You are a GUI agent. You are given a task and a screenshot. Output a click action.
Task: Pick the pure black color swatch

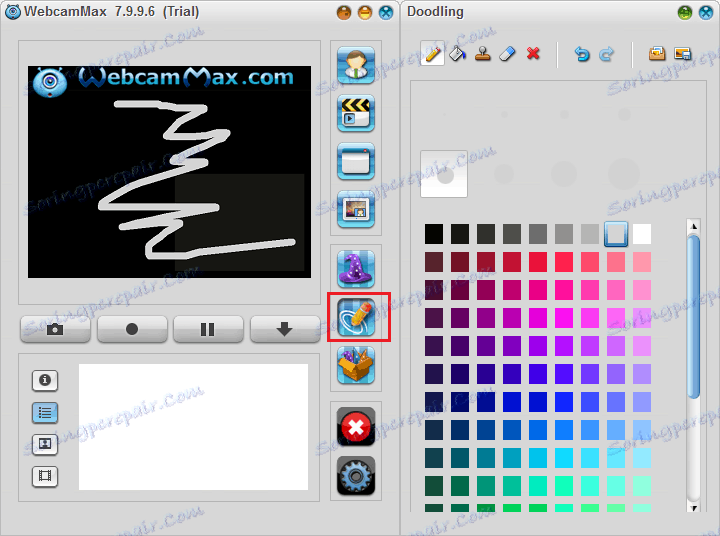pos(434,234)
